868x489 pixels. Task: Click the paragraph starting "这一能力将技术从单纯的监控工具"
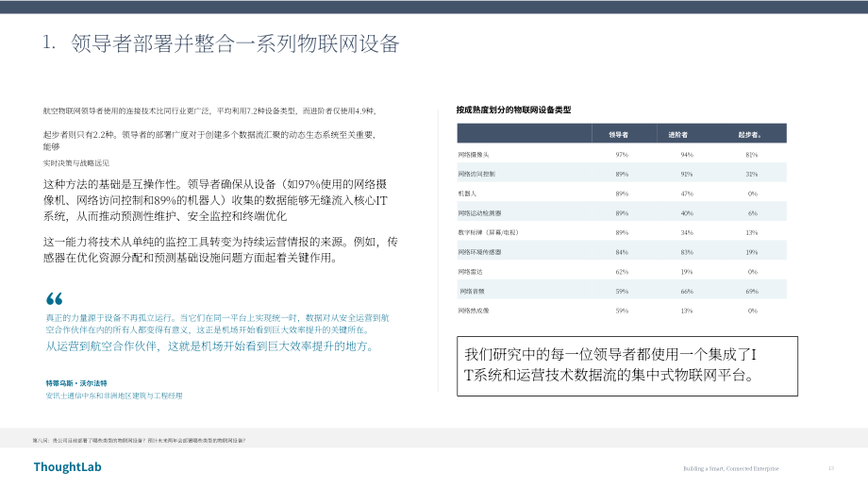tap(220, 250)
